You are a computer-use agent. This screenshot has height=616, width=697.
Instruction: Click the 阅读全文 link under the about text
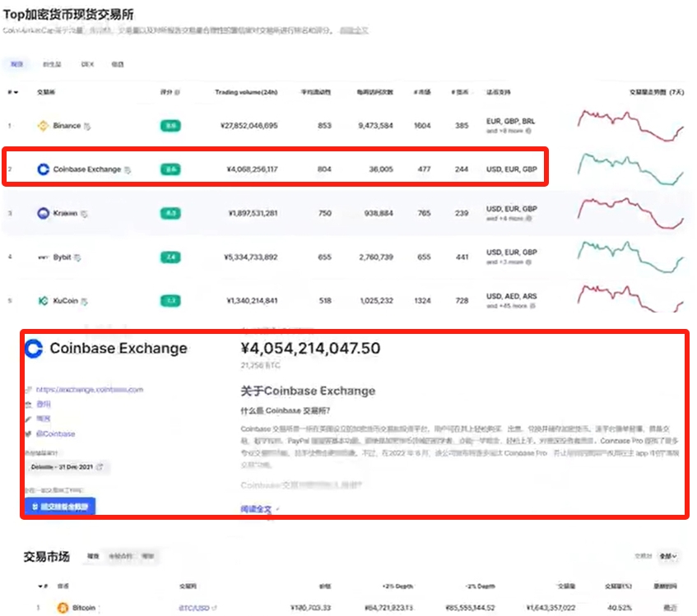pyautogui.click(x=256, y=509)
